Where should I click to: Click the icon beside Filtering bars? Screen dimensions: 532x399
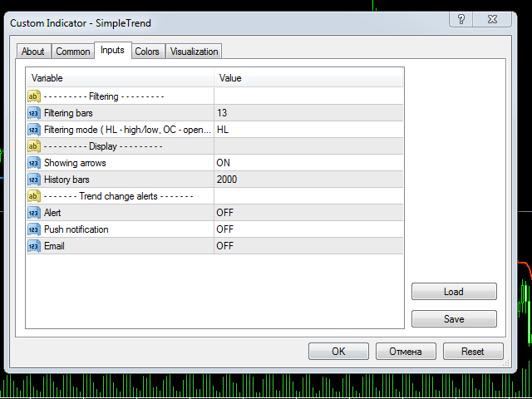click(x=34, y=113)
